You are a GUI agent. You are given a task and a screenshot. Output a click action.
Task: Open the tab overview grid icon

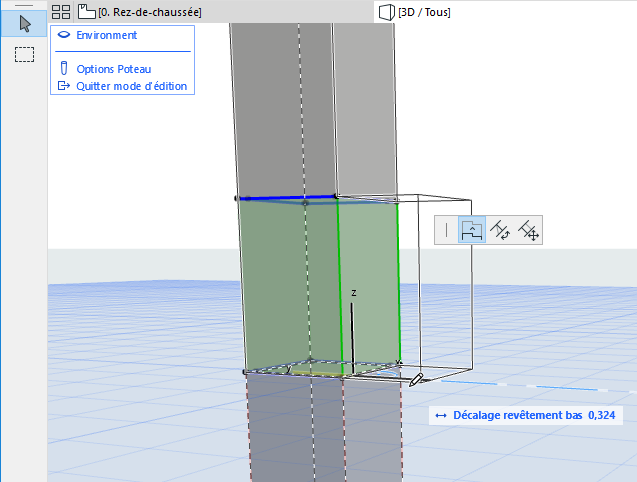pyautogui.click(x=61, y=12)
